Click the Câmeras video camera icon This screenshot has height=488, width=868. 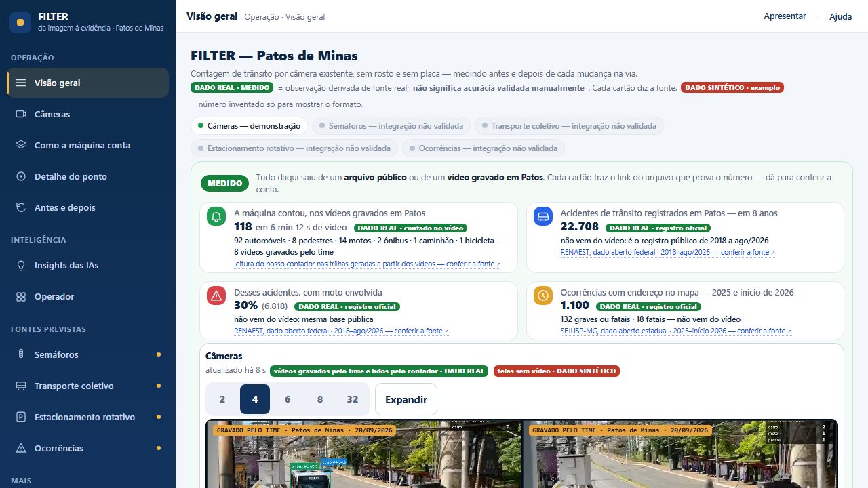21,114
